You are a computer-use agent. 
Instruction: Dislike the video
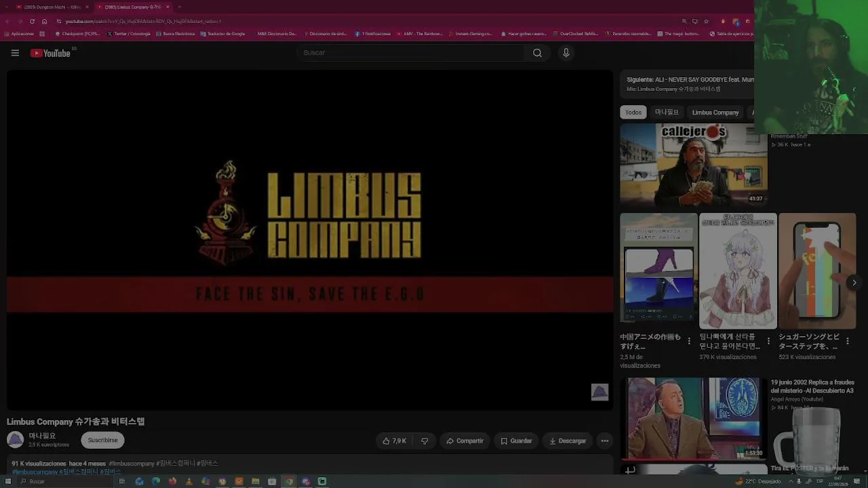(425, 441)
